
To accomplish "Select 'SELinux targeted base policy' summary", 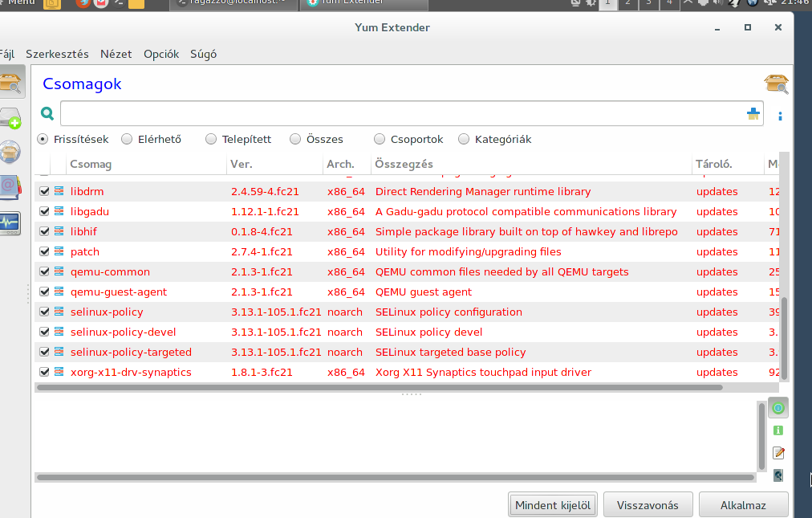I will [x=451, y=352].
